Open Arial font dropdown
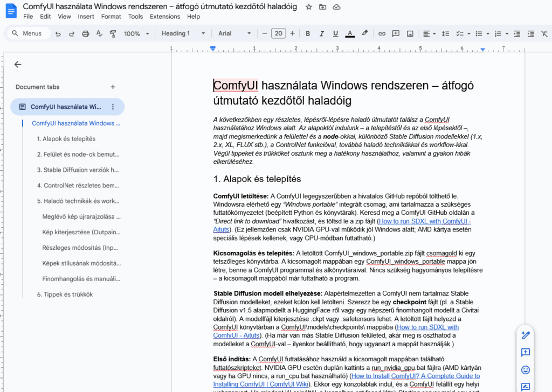The height and width of the screenshot is (392, 552). click(x=234, y=33)
